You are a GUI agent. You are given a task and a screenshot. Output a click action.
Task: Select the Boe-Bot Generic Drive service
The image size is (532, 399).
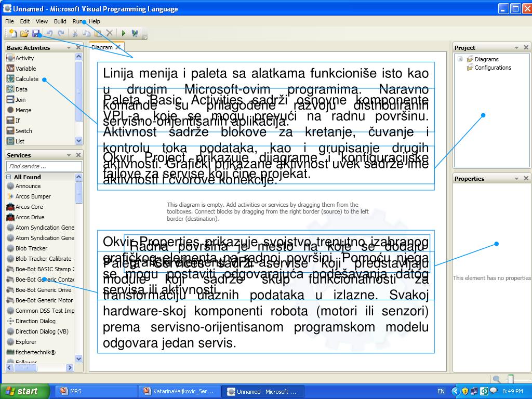point(40,290)
